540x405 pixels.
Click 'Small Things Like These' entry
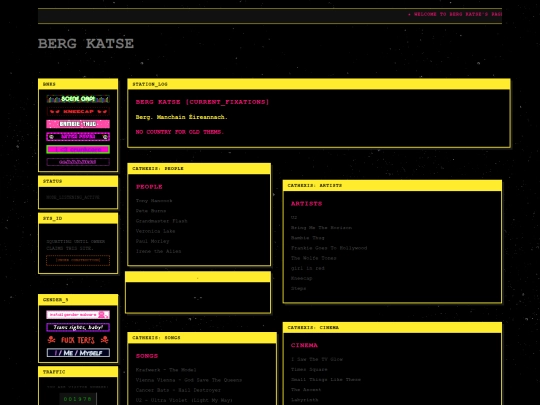click(x=326, y=380)
